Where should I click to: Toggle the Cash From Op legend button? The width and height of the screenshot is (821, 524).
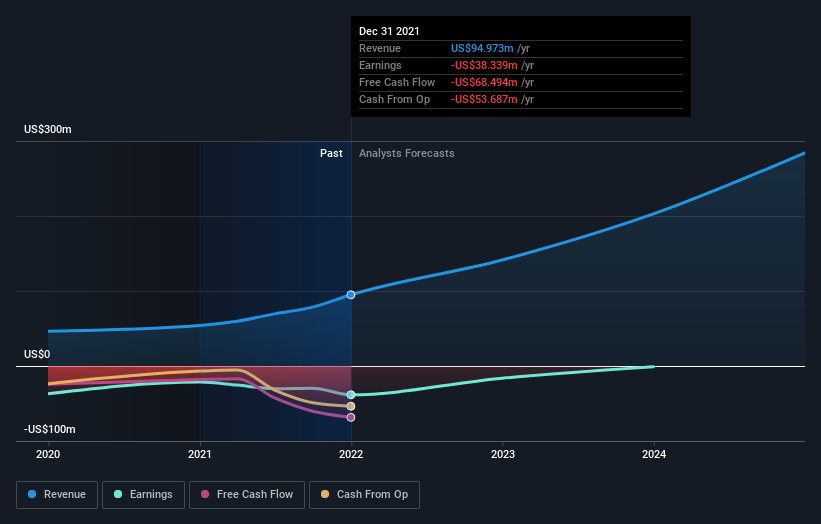tap(364, 495)
